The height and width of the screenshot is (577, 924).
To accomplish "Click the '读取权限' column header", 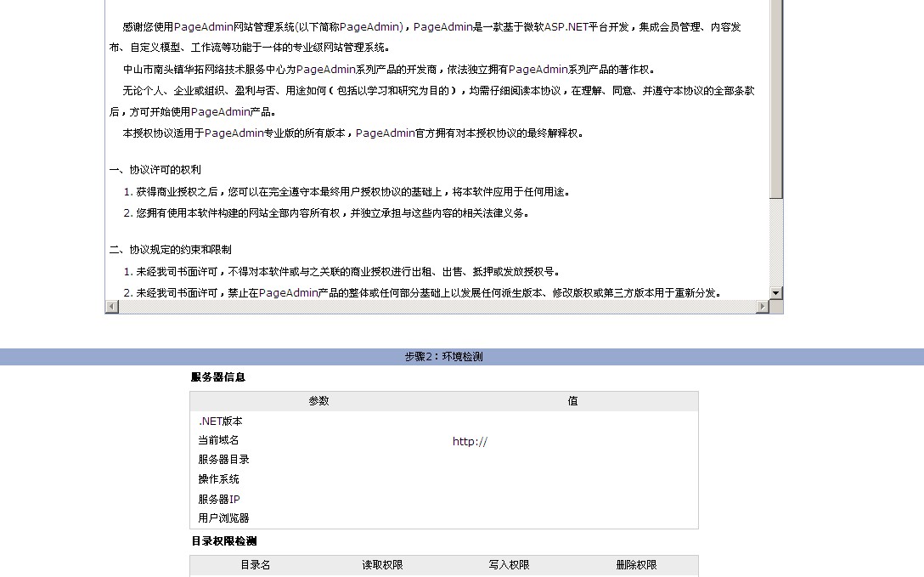I will coord(382,564).
